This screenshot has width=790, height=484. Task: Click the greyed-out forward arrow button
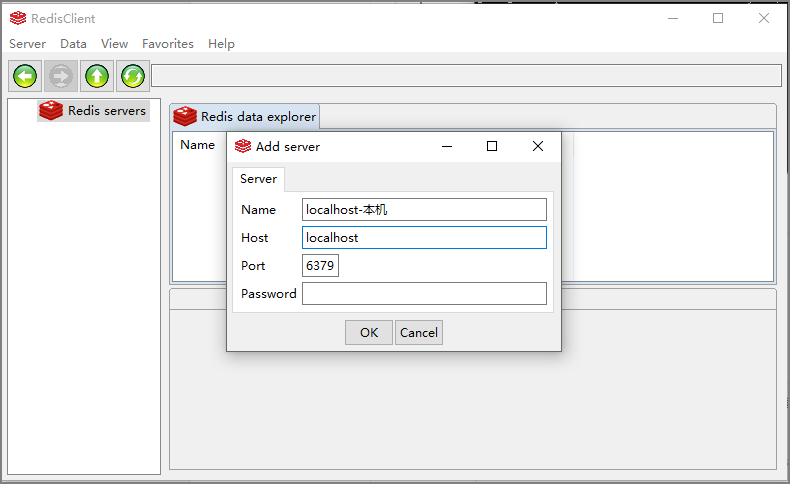tap(61, 76)
